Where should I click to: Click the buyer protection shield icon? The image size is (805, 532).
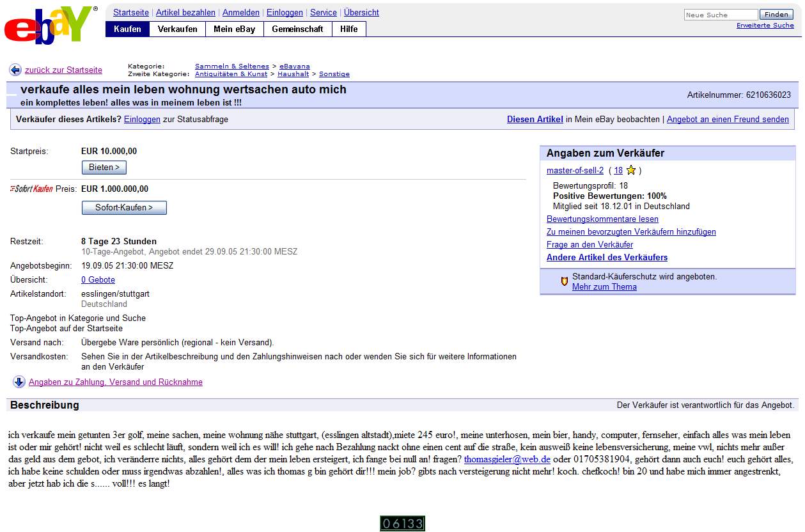[564, 281]
